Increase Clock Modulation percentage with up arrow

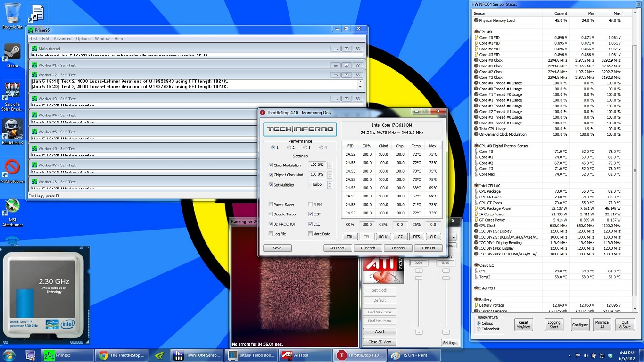click(330, 163)
